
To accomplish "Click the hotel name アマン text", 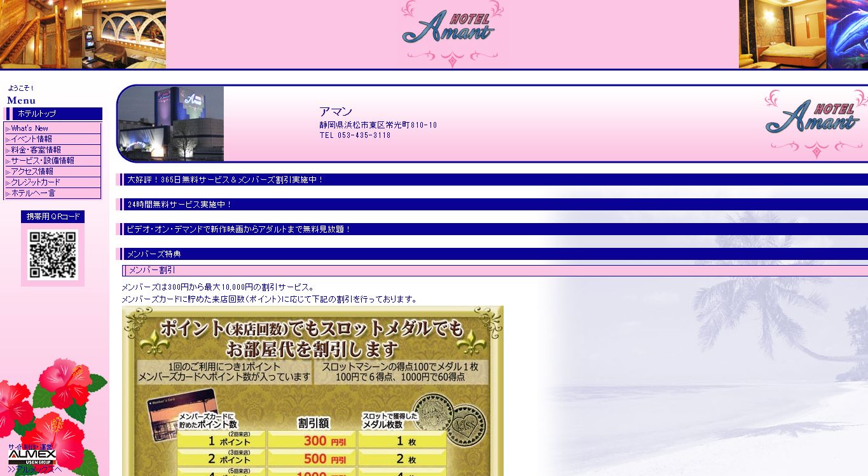I will [336, 112].
